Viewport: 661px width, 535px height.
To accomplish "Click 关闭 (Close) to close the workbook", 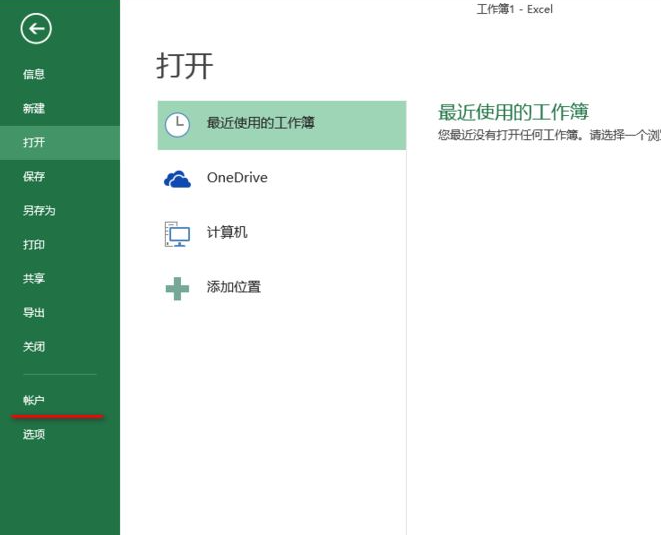I will (x=34, y=346).
